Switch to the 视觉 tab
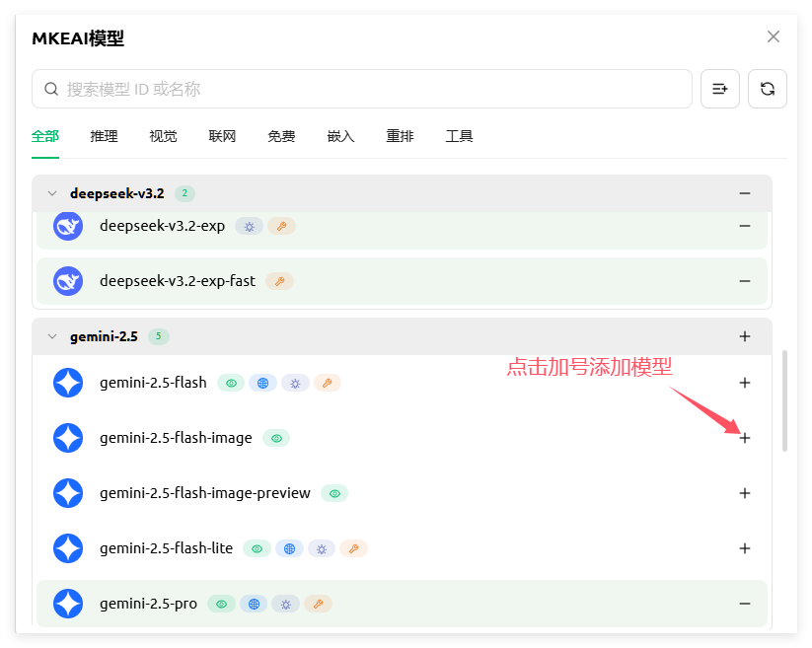812x648 pixels. 163,136
